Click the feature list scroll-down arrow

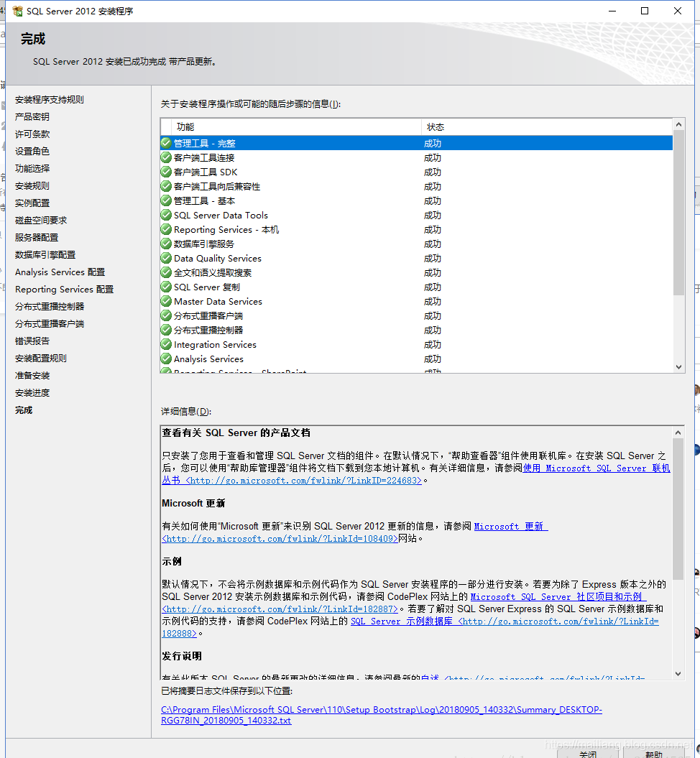(678, 367)
